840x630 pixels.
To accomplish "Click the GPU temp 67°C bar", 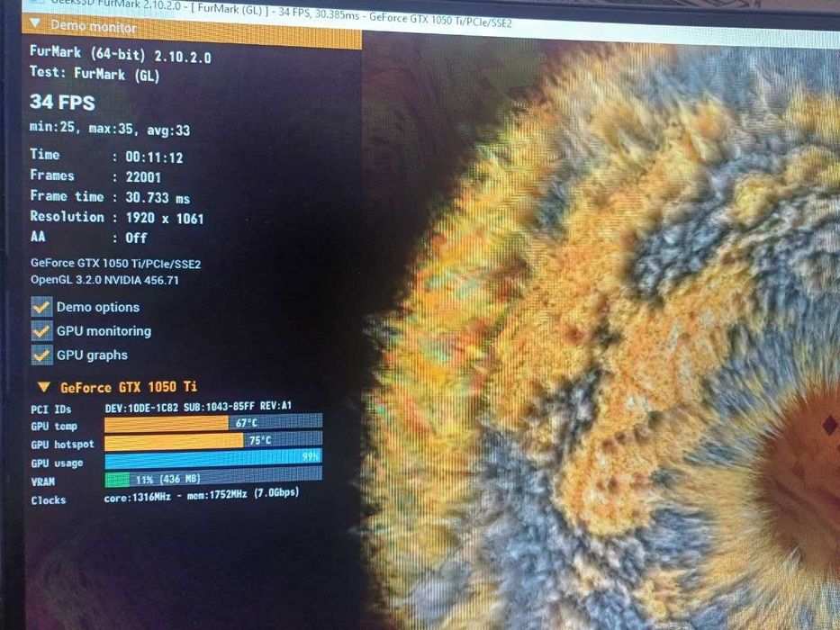I will [x=213, y=423].
